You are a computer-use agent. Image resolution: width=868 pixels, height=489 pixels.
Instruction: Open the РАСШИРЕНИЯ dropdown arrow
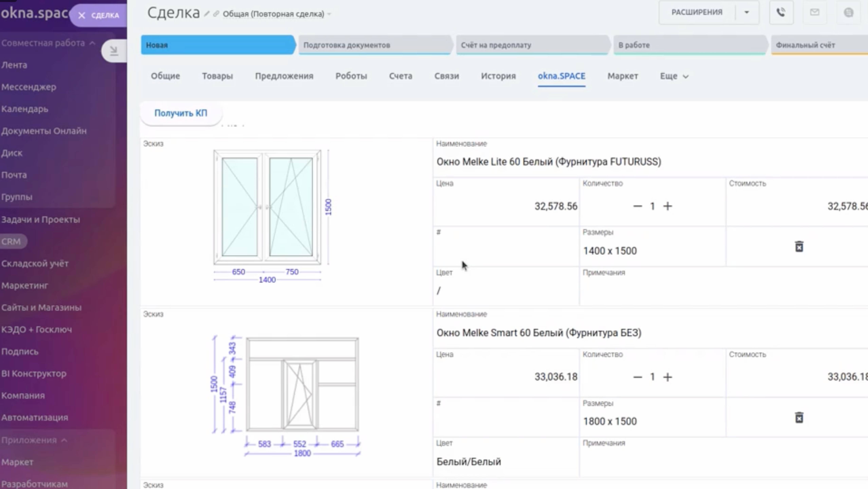(747, 12)
